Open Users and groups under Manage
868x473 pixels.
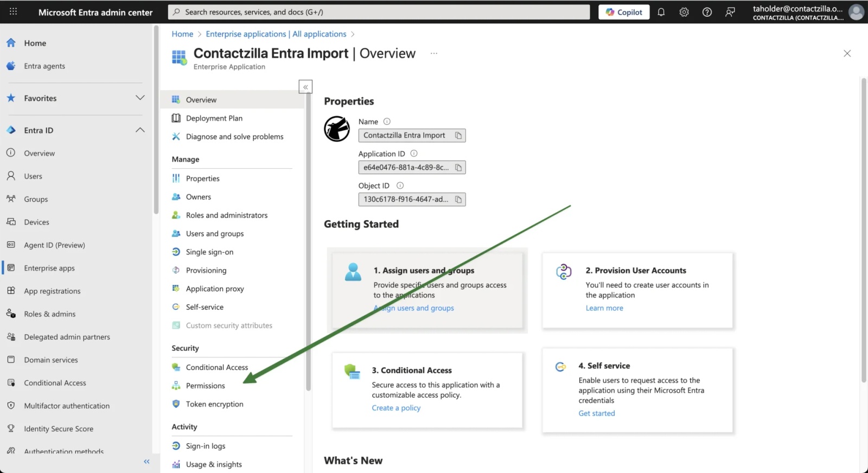[215, 234]
